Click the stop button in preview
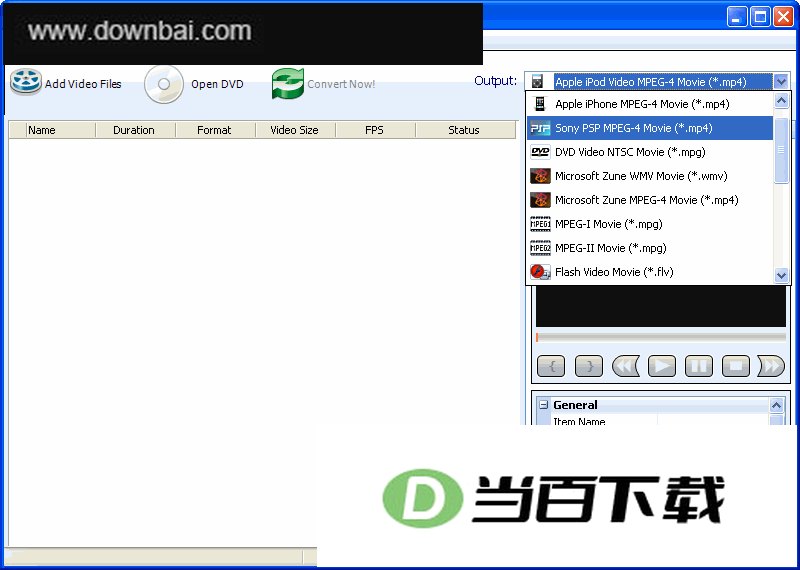This screenshot has height=570, width=800. [736, 366]
